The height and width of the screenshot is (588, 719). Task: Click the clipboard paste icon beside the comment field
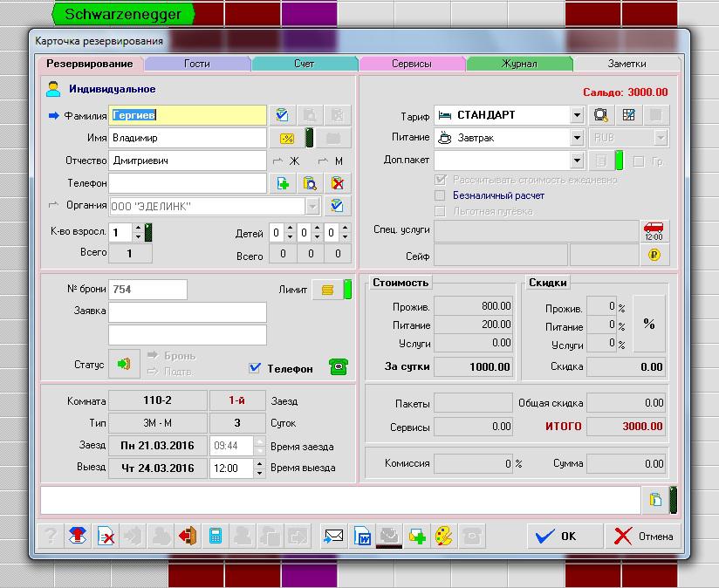click(655, 500)
